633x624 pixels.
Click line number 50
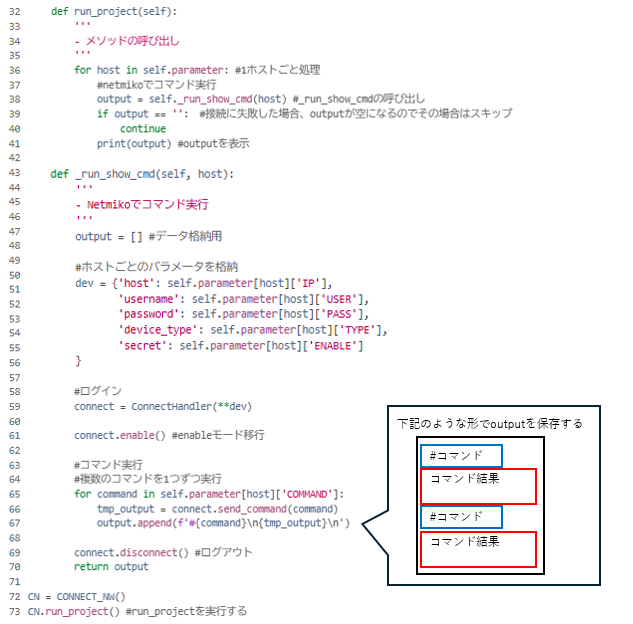13,283
